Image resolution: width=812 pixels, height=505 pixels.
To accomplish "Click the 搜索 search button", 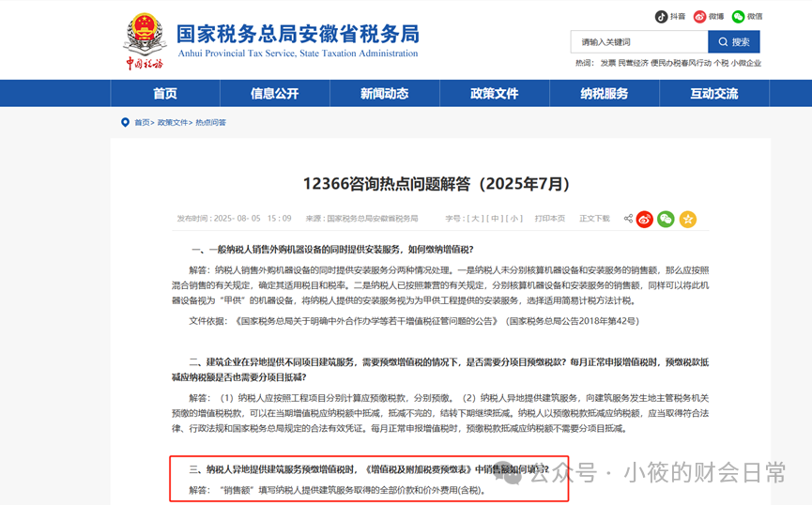I will [734, 42].
